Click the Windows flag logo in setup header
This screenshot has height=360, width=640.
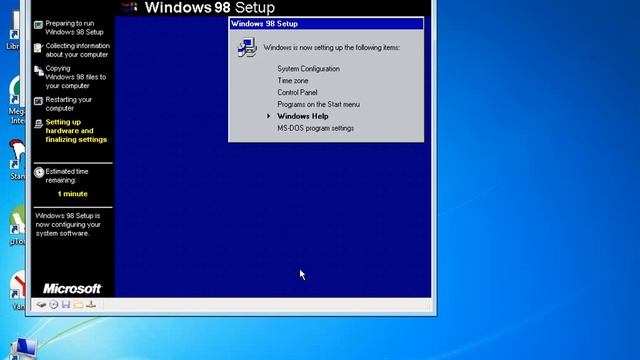coord(130,7)
